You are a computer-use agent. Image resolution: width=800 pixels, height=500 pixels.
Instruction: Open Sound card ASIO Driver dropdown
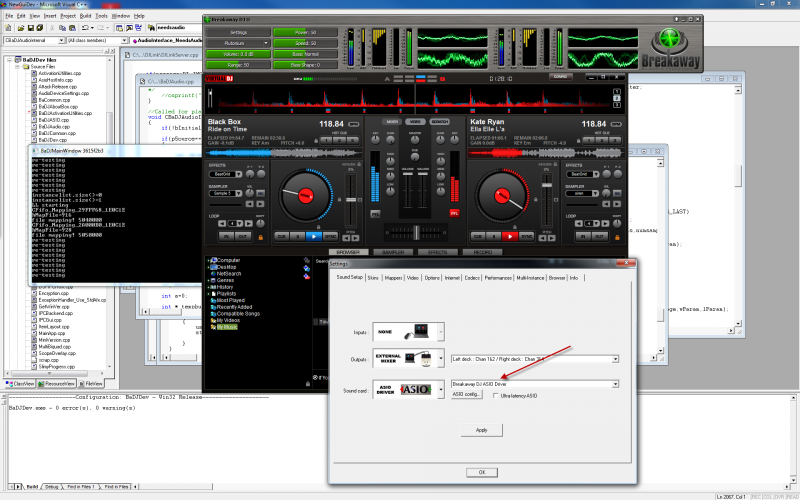pyautogui.click(x=441, y=389)
